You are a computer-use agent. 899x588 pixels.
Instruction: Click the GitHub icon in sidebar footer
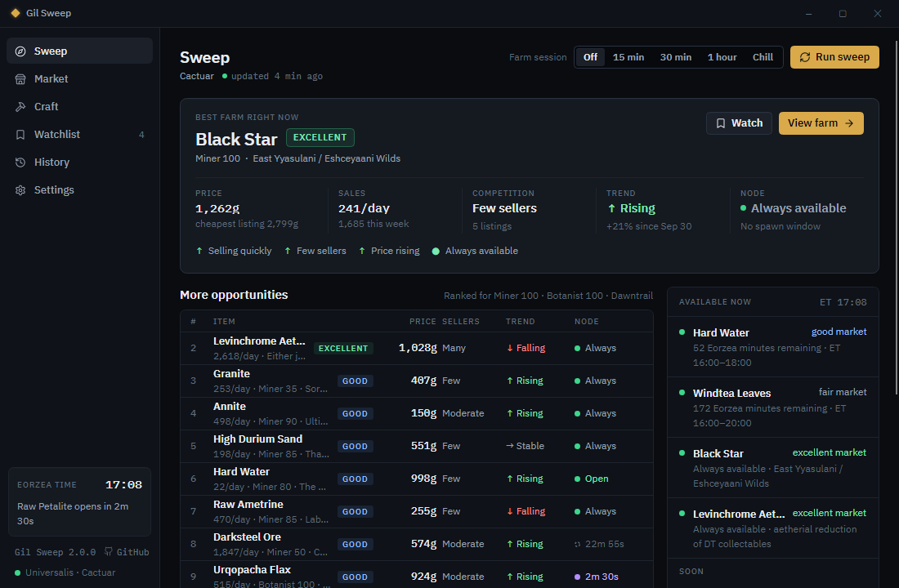[x=109, y=552]
